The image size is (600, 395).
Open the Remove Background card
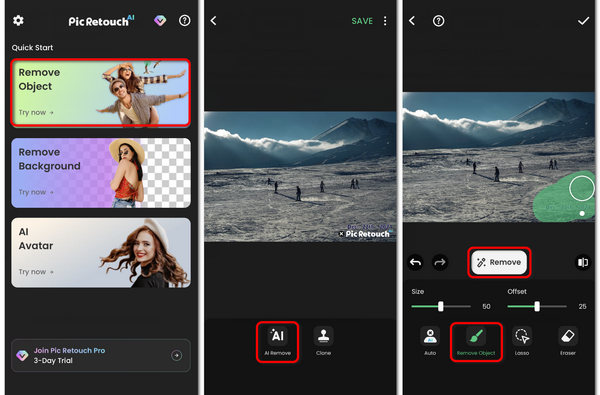[x=101, y=173]
